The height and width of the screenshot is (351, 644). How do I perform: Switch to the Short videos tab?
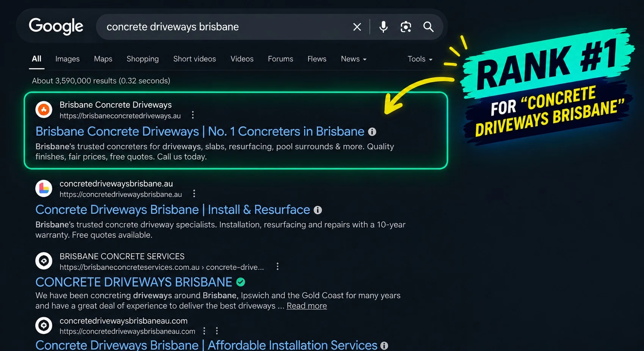click(x=194, y=59)
